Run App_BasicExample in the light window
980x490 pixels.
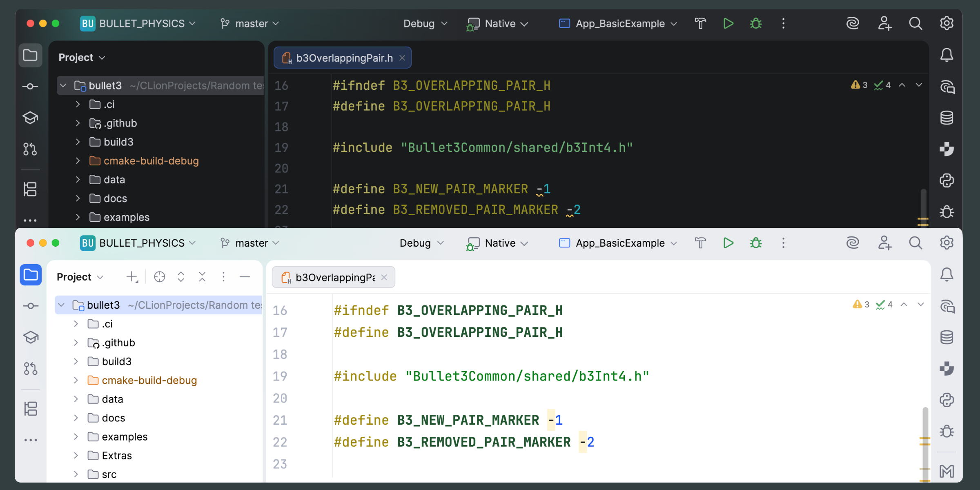tap(728, 243)
